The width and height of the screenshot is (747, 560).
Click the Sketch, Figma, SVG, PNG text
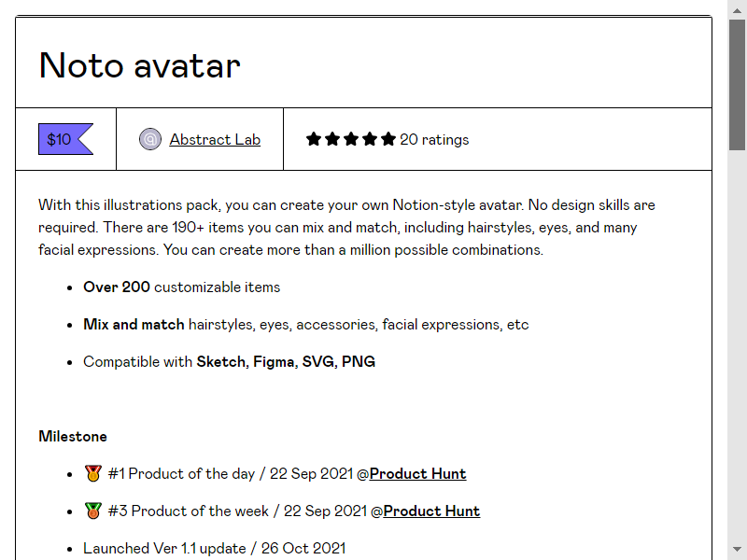click(x=286, y=361)
